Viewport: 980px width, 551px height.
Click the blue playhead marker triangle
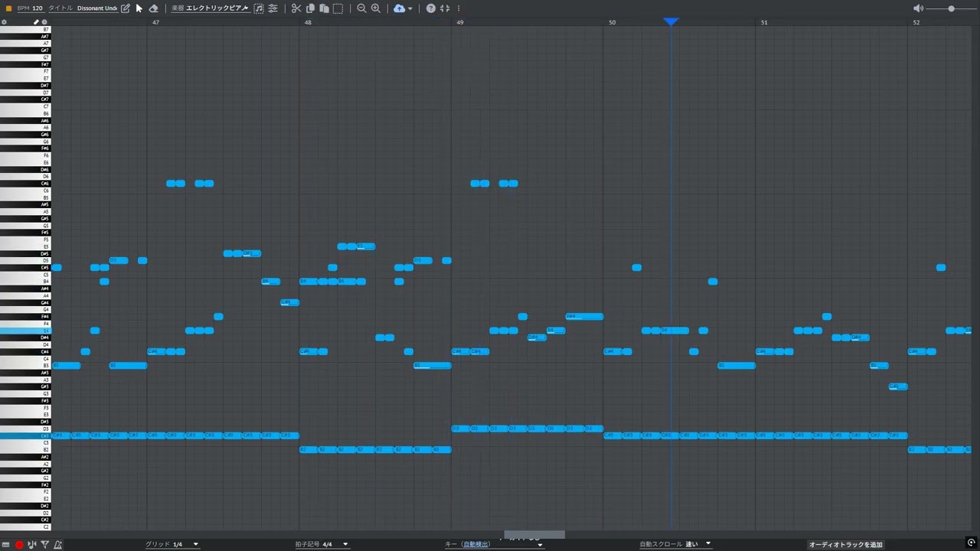671,22
